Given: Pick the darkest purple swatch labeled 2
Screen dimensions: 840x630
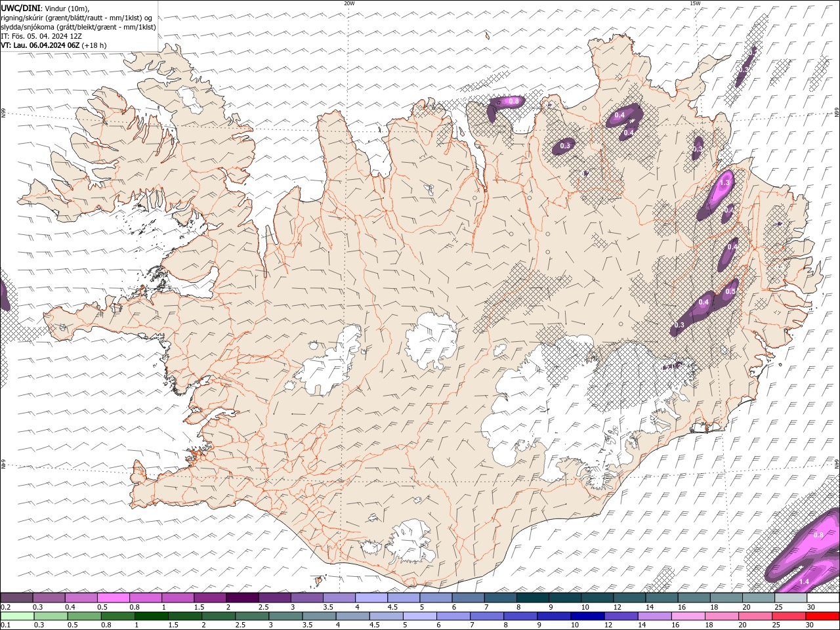Looking at the screenshot, I should 242,598.
